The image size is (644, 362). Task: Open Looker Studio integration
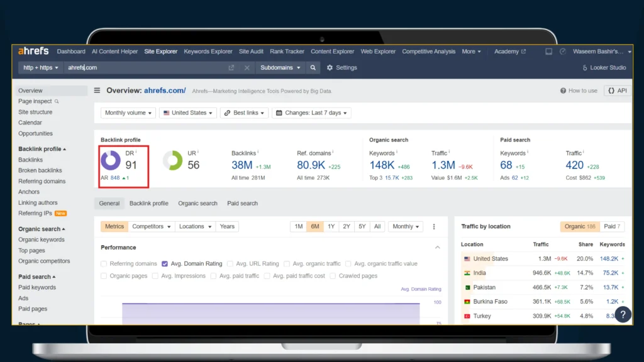[x=604, y=68]
